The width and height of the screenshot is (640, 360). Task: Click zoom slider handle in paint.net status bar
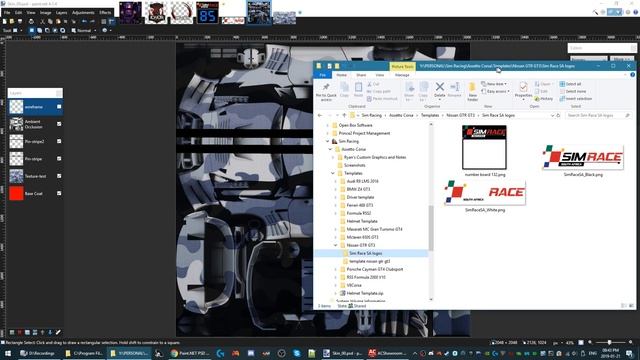609,342
